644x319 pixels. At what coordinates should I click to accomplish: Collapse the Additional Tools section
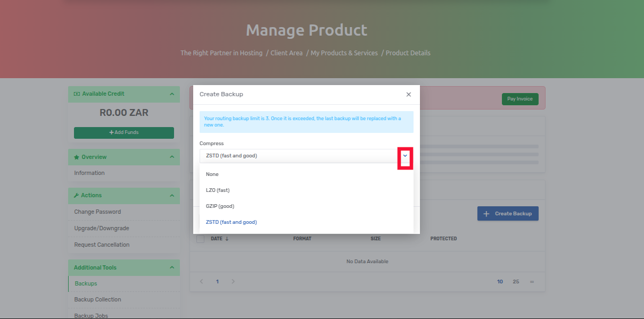[171, 267]
